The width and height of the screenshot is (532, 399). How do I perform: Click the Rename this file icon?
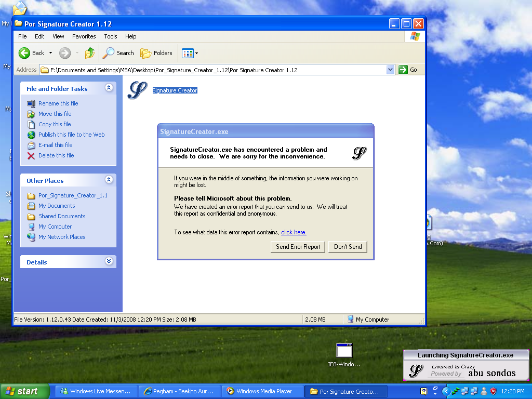point(31,103)
